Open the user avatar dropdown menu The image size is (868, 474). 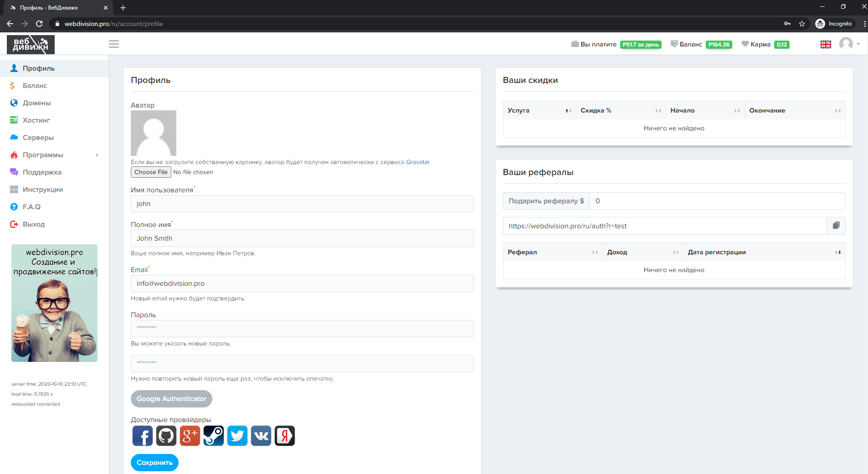[849, 44]
